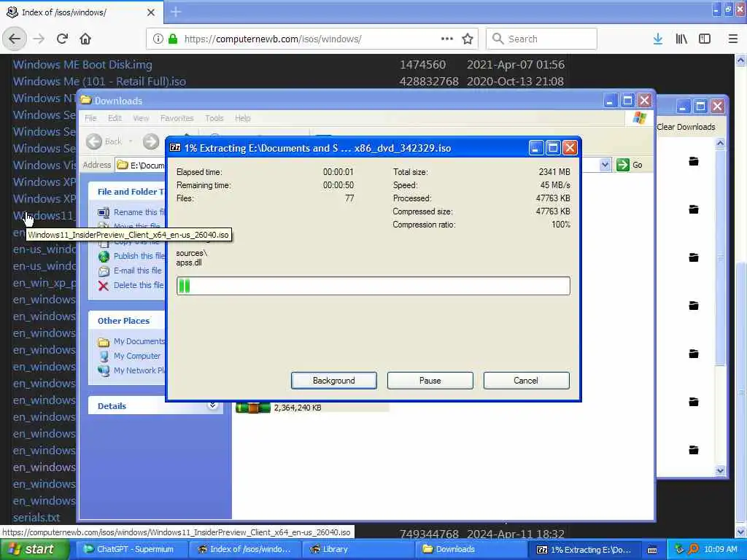Open fifth folder icon in Library list
Viewport: 747px width, 560px height.
[x=694, y=354]
